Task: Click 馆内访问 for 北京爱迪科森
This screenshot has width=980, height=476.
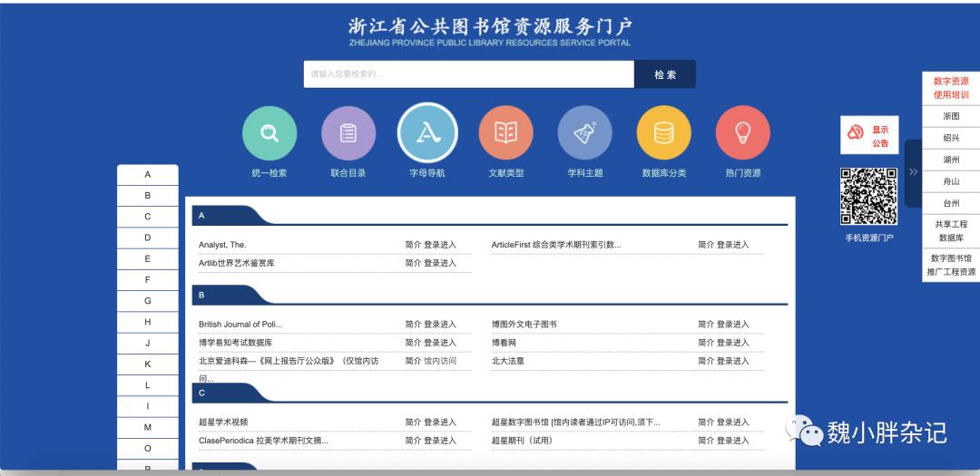Action: (x=440, y=361)
